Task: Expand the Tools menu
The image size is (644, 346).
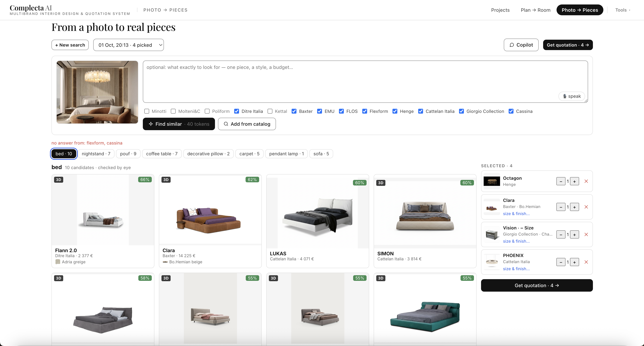Action: [623, 10]
